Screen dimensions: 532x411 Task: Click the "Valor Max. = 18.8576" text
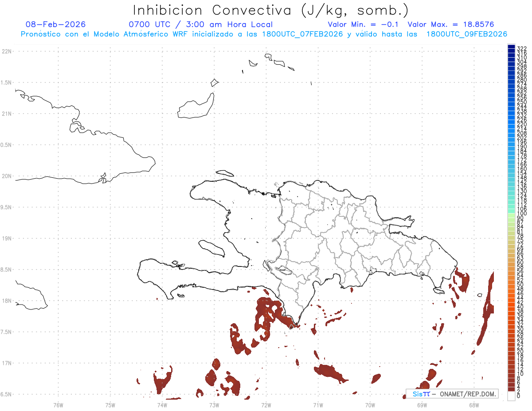(450, 24)
